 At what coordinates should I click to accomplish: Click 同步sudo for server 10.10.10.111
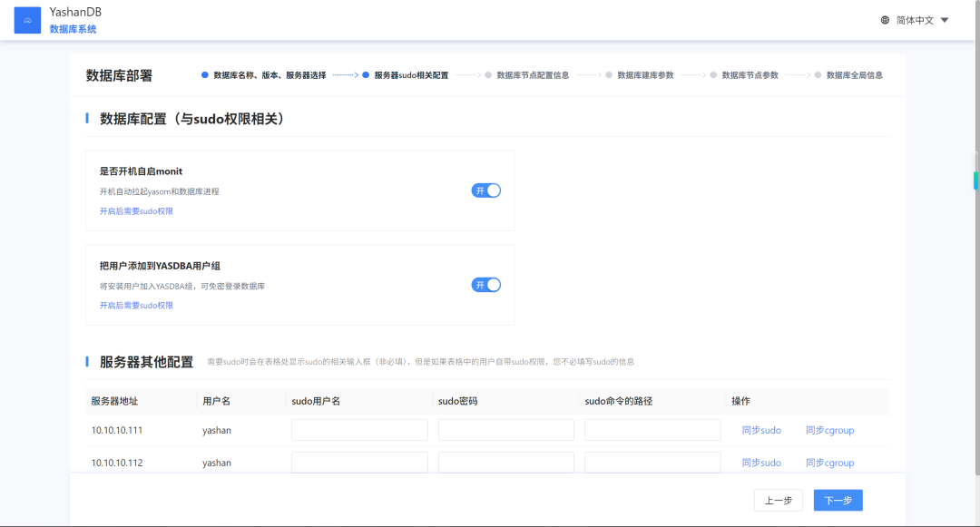761,430
